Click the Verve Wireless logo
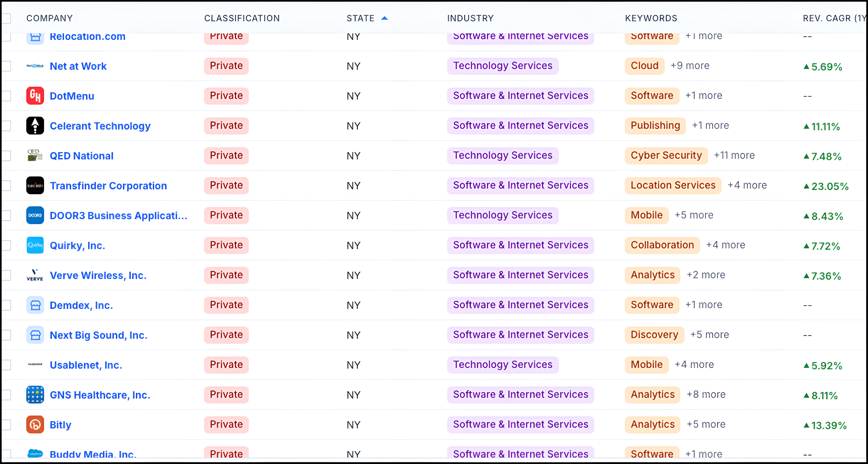This screenshot has width=868, height=464. tap(35, 275)
